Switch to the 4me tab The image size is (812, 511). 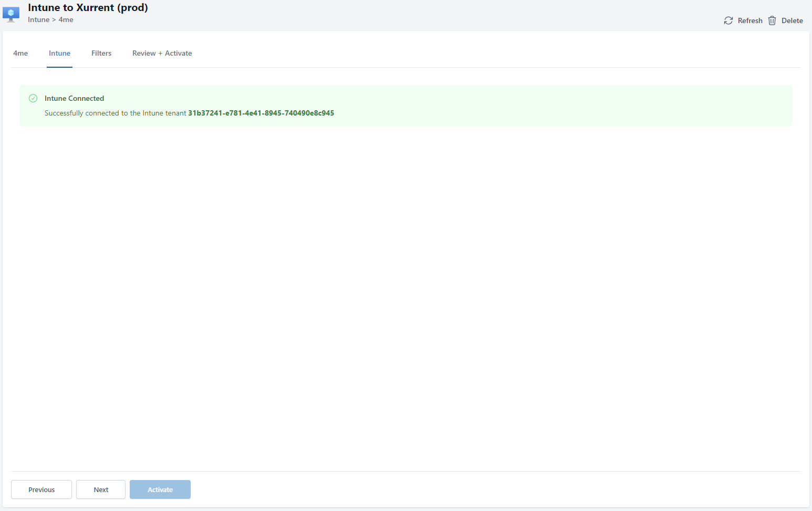pyautogui.click(x=20, y=53)
